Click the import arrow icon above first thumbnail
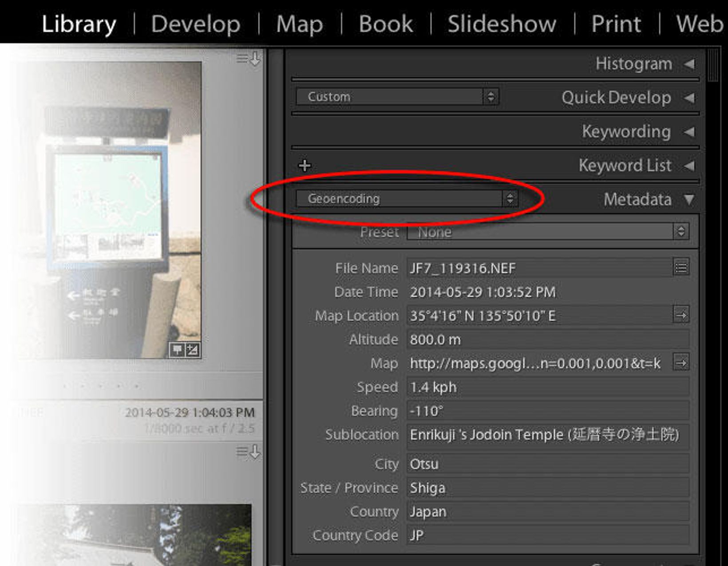 pos(249,59)
